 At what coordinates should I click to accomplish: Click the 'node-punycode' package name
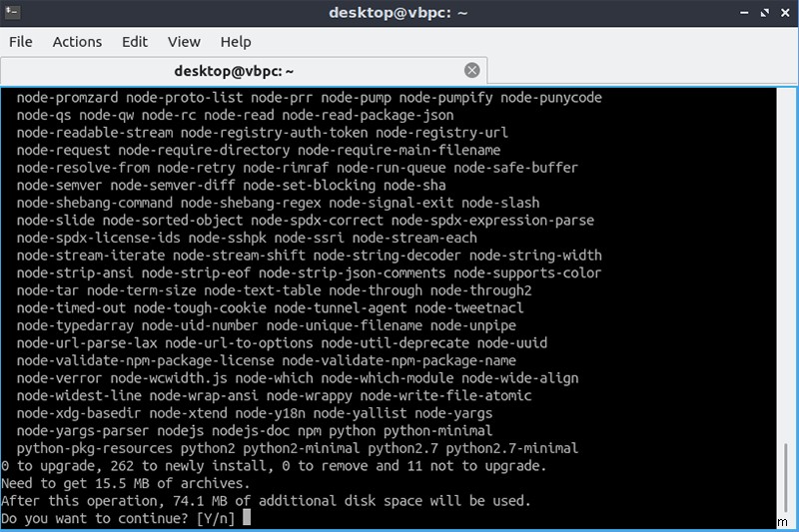tap(551, 98)
